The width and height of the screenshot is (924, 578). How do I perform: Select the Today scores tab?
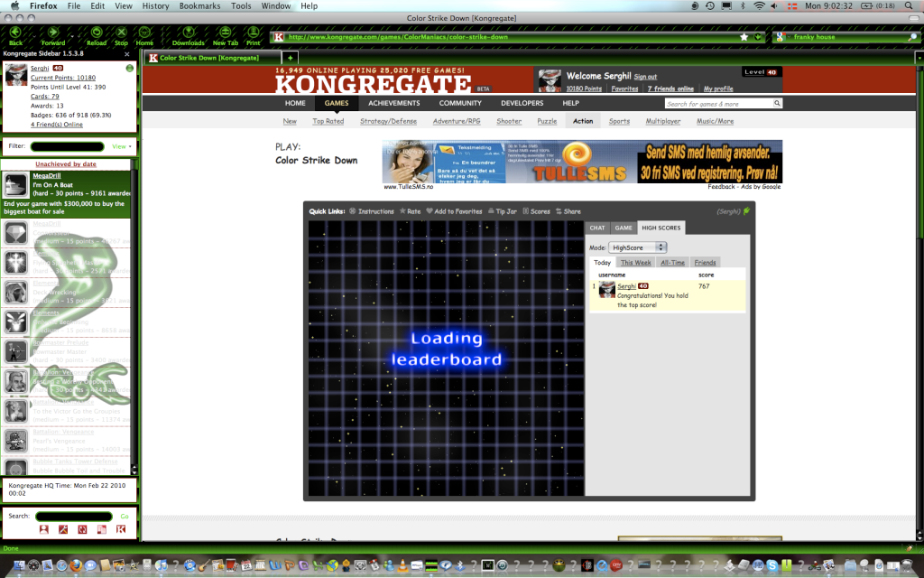pos(602,263)
